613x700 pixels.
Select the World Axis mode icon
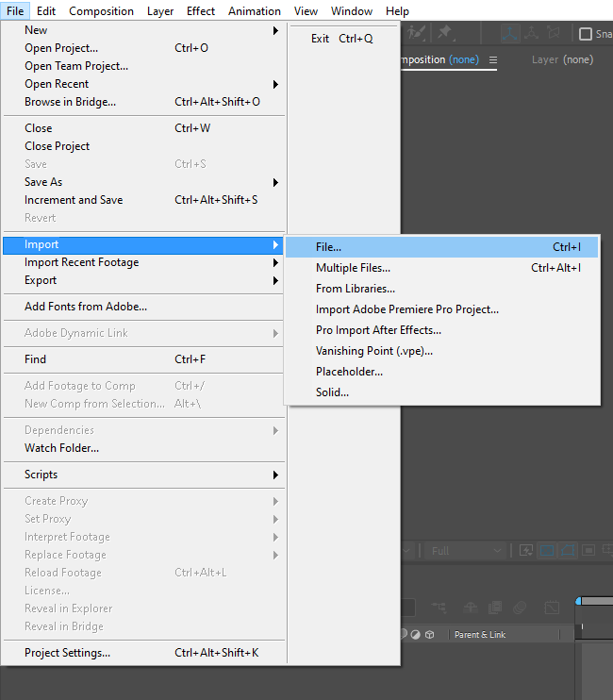pyautogui.click(x=532, y=33)
